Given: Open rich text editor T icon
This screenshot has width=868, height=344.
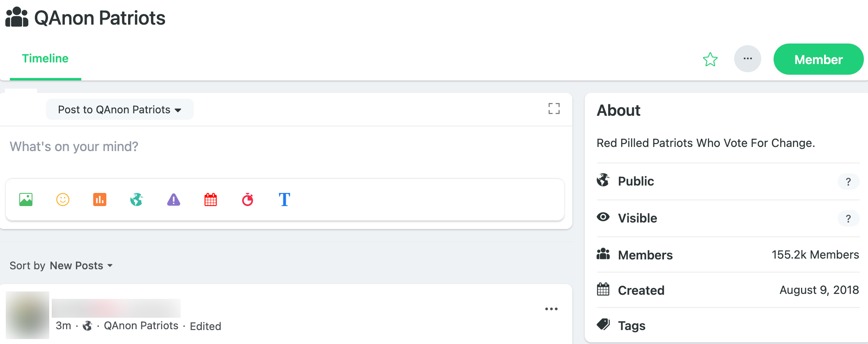Looking at the screenshot, I should [x=285, y=200].
